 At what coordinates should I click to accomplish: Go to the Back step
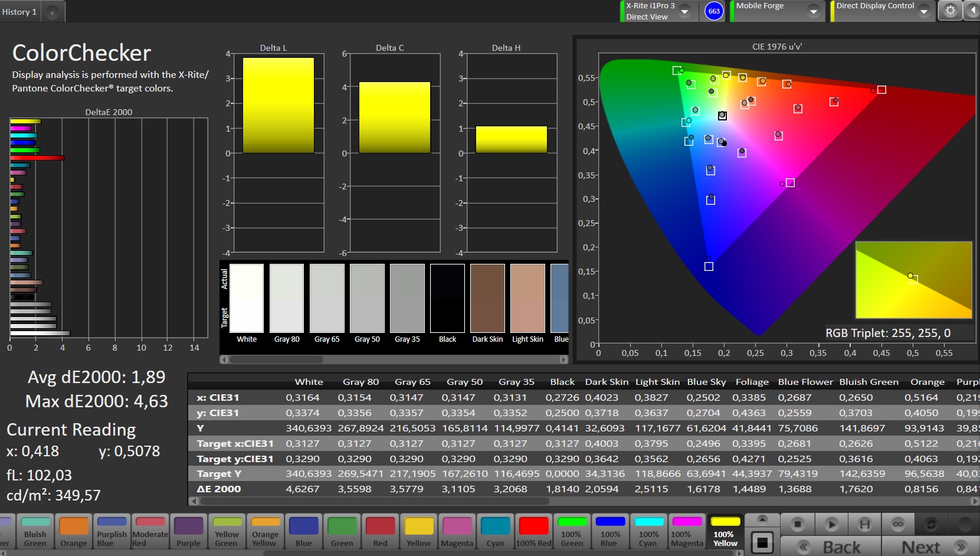click(x=831, y=547)
